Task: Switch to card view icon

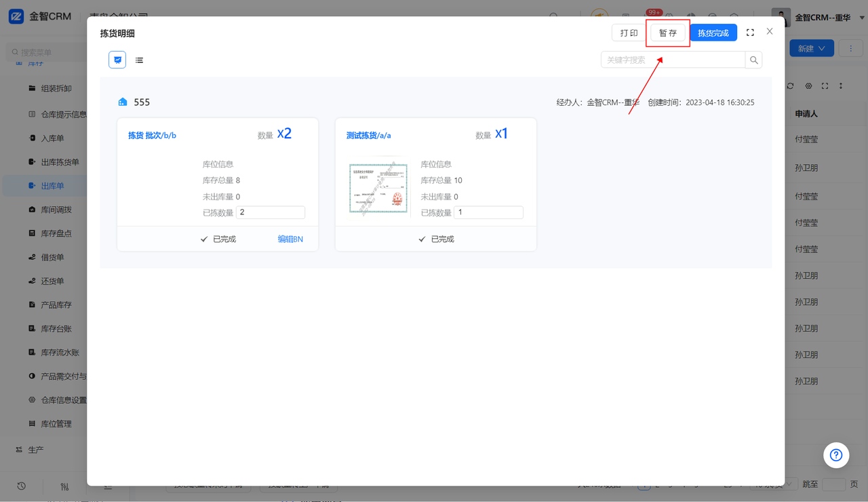Action: pos(117,60)
